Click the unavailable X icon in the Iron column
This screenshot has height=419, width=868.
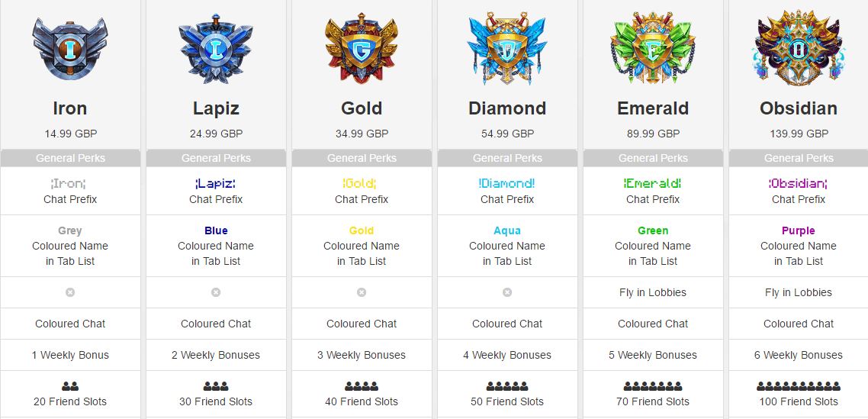point(70,292)
